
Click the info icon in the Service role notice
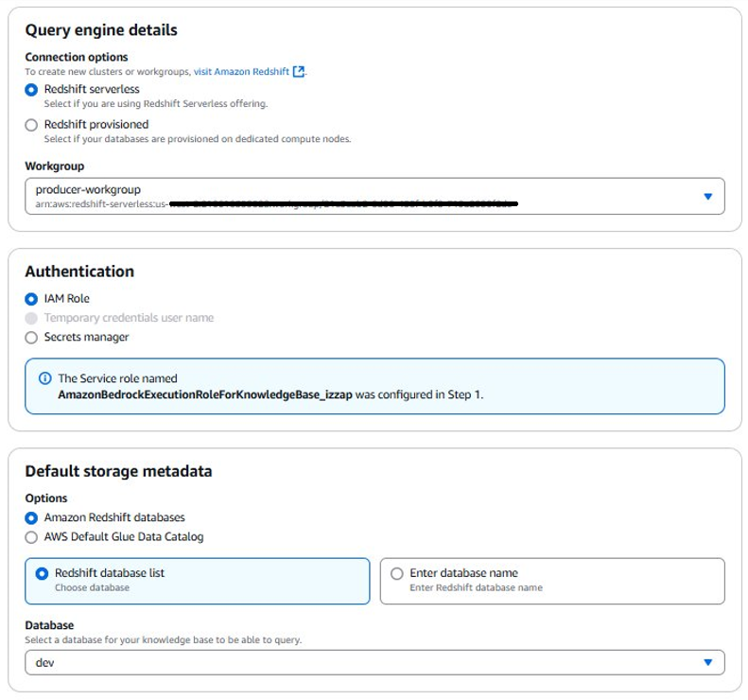tap(44, 378)
